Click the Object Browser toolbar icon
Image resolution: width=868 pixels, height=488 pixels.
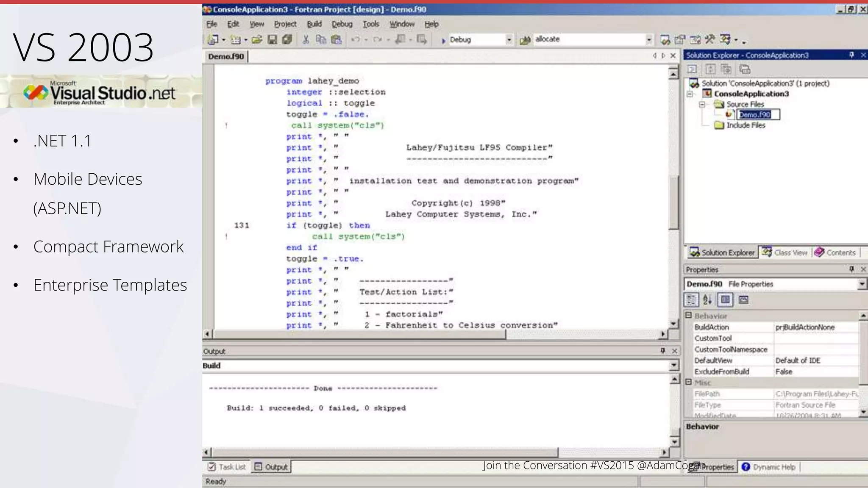pos(695,40)
